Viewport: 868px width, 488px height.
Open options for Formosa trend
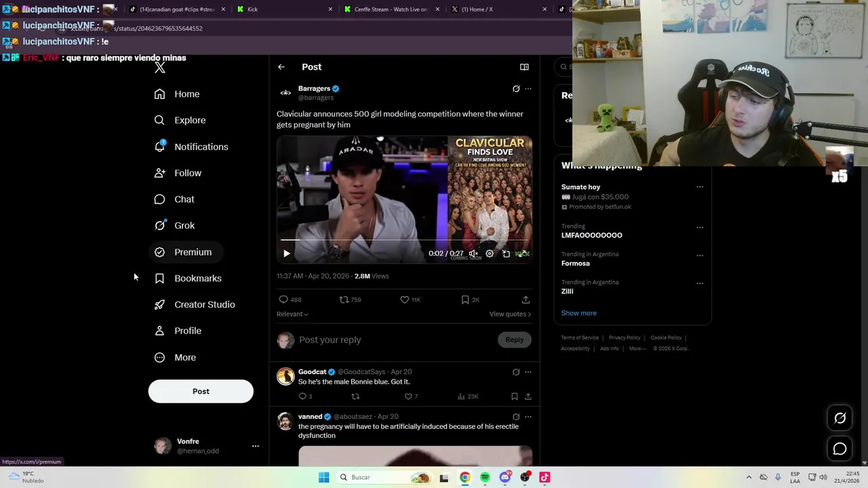click(x=700, y=256)
